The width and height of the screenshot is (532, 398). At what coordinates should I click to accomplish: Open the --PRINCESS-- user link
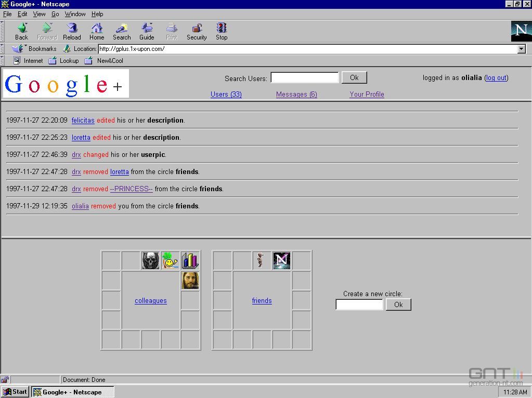tap(131, 189)
